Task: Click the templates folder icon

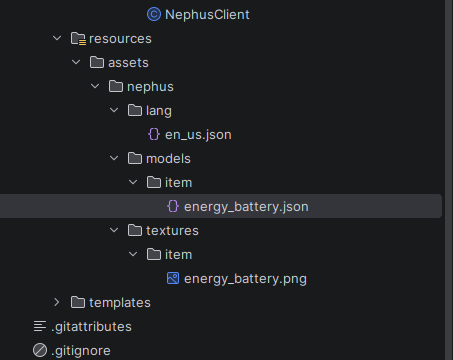Action: tap(78, 302)
